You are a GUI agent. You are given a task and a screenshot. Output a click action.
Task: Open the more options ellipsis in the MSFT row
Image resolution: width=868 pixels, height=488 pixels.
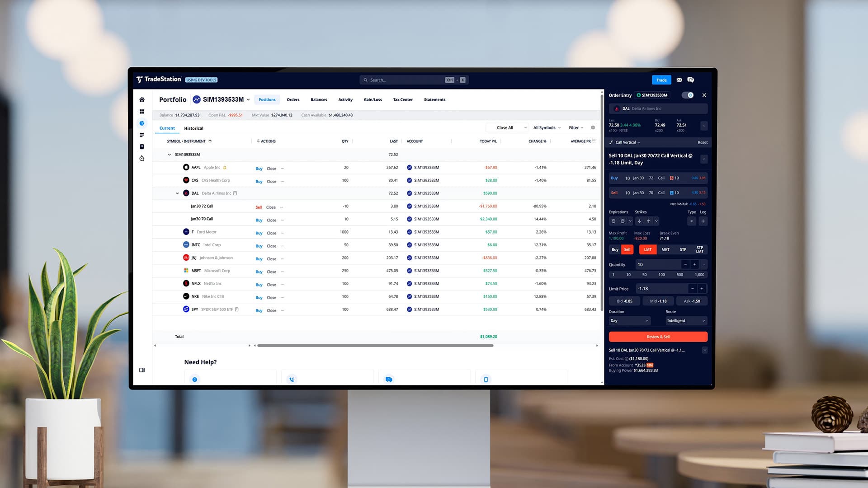[282, 272]
